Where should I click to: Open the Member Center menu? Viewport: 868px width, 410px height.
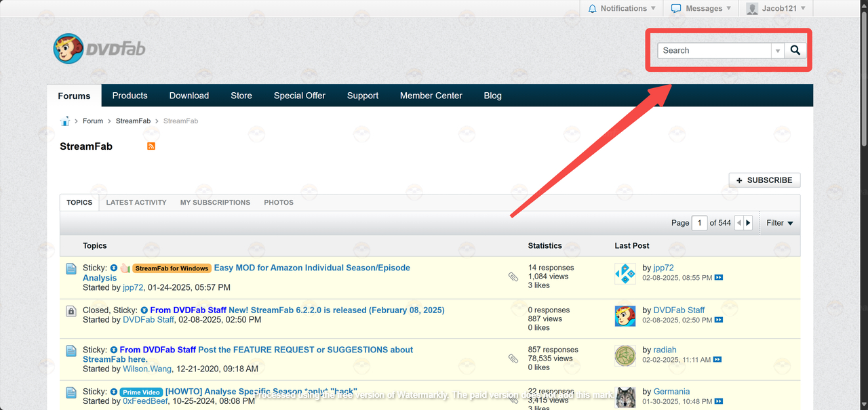431,96
